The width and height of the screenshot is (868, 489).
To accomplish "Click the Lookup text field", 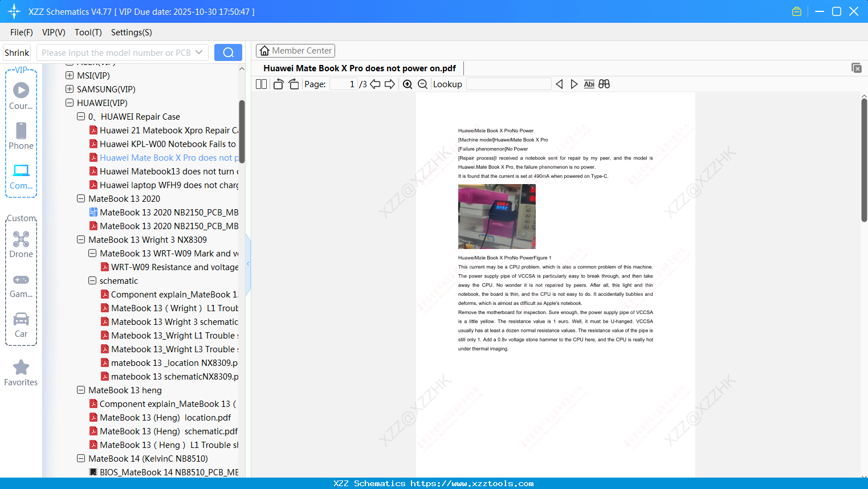I will [x=508, y=84].
